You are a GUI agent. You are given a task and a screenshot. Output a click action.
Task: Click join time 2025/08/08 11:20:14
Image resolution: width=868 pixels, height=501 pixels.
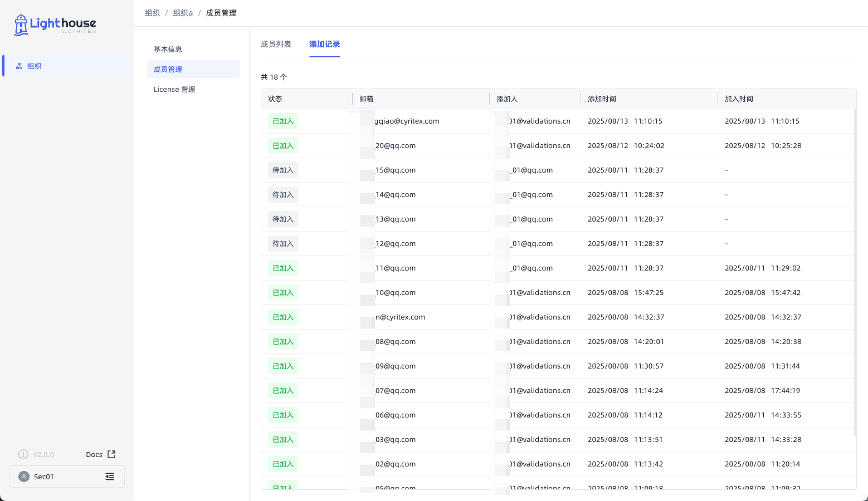click(762, 464)
